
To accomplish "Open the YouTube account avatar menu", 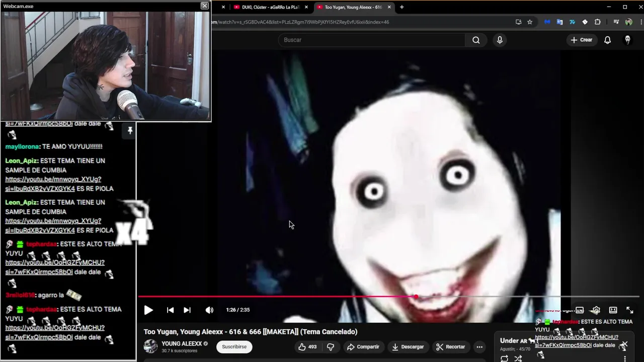I will click(x=627, y=40).
